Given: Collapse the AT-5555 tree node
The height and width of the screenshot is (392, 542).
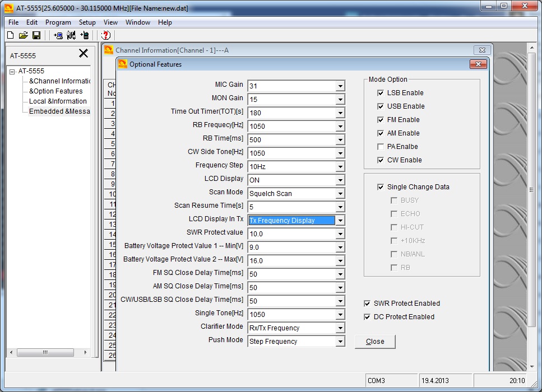Looking at the screenshot, I should [x=12, y=72].
